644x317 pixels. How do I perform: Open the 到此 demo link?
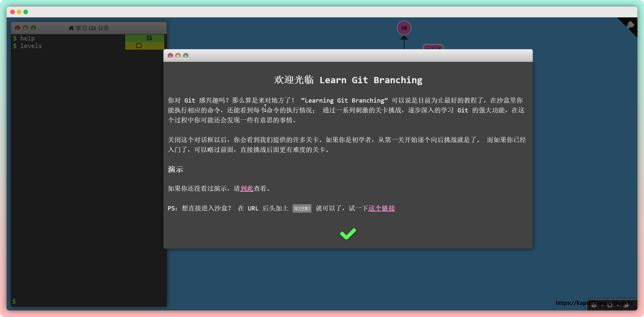tap(247, 188)
